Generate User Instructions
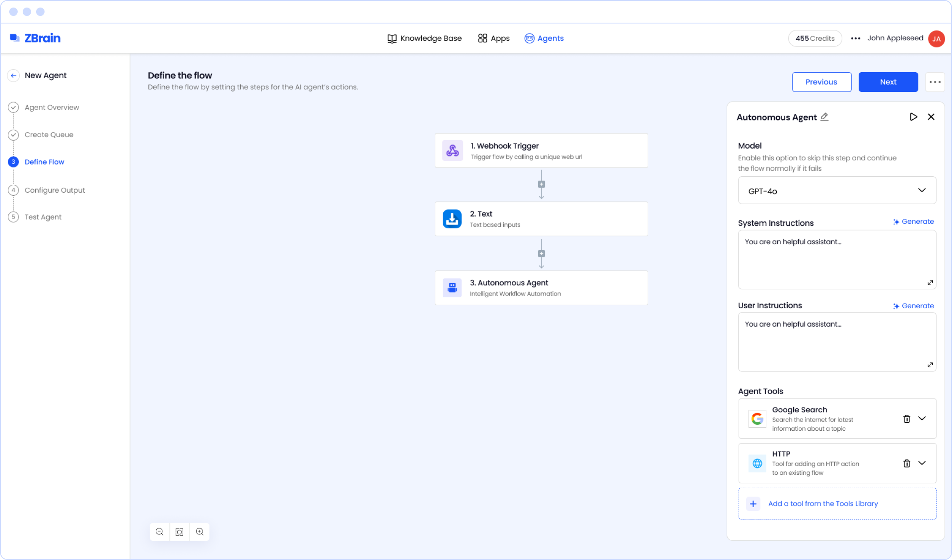Image resolution: width=952 pixels, height=560 pixels. pyautogui.click(x=913, y=306)
